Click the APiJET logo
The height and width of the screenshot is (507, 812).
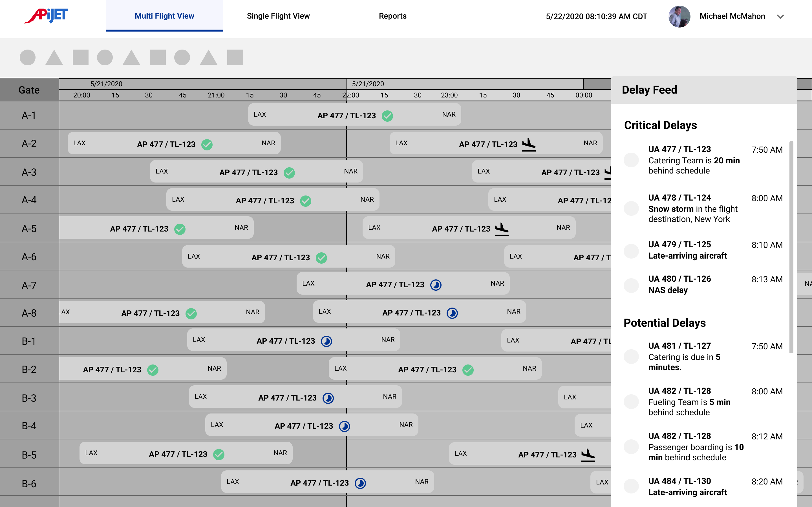(x=46, y=15)
